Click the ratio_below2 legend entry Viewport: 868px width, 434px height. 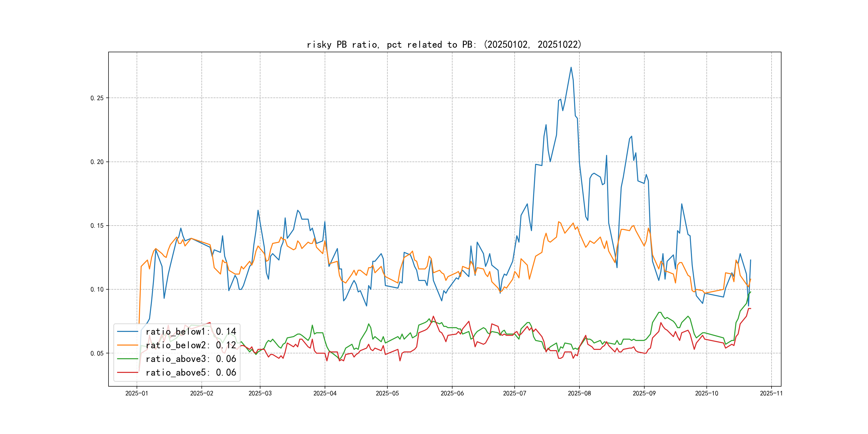[191, 345]
